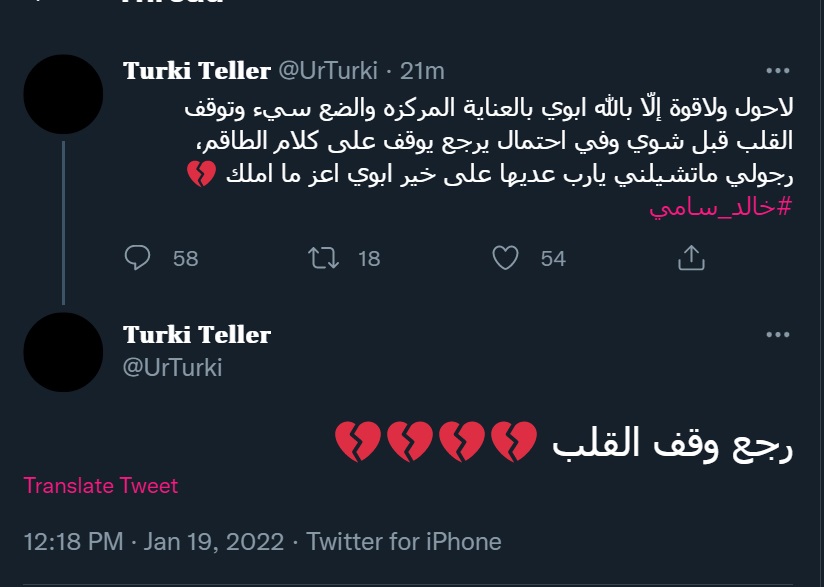Click Twitter for iPhone source label
Screen dimensions: 824x587
(404, 542)
